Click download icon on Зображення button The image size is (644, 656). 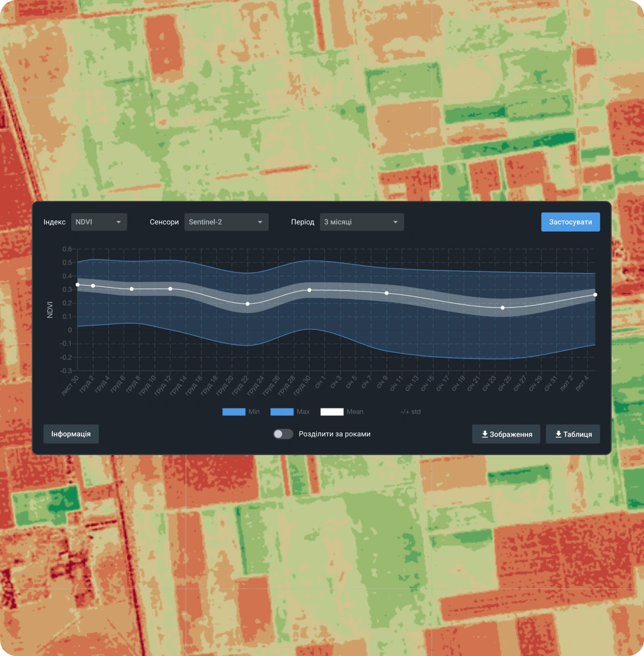(x=485, y=434)
